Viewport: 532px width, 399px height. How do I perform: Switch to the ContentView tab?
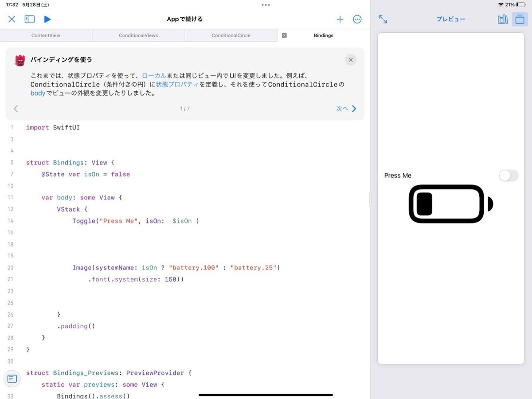46,35
